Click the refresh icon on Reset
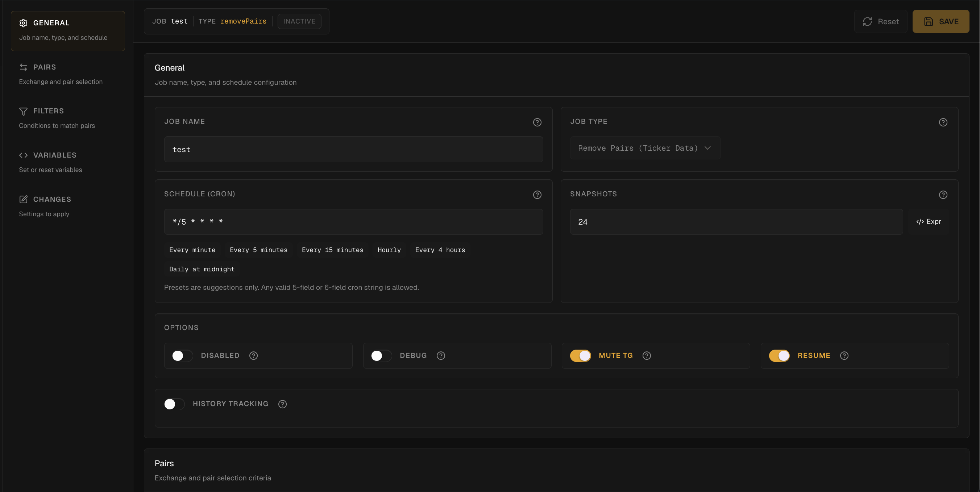 coord(867,22)
